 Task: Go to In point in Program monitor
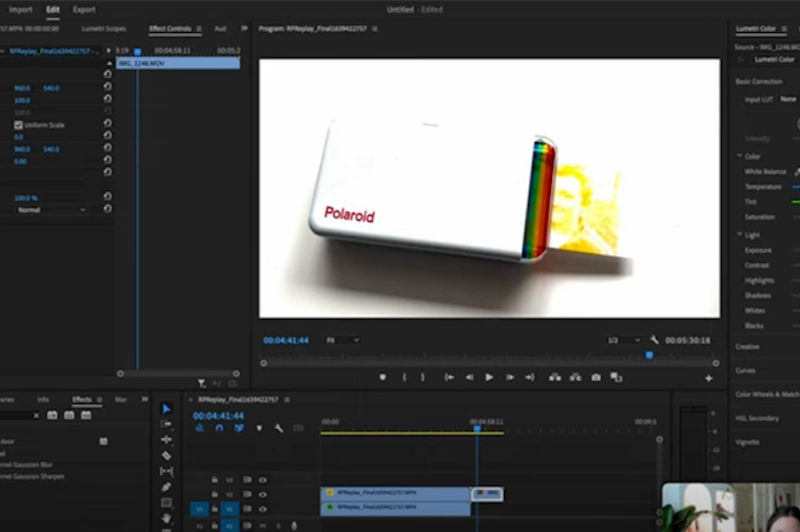coord(450,377)
